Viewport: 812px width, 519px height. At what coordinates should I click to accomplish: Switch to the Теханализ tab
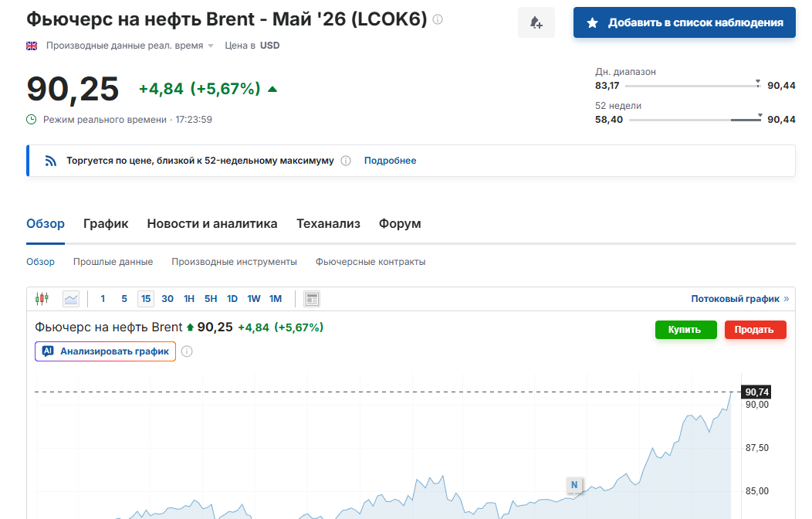tap(328, 224)
